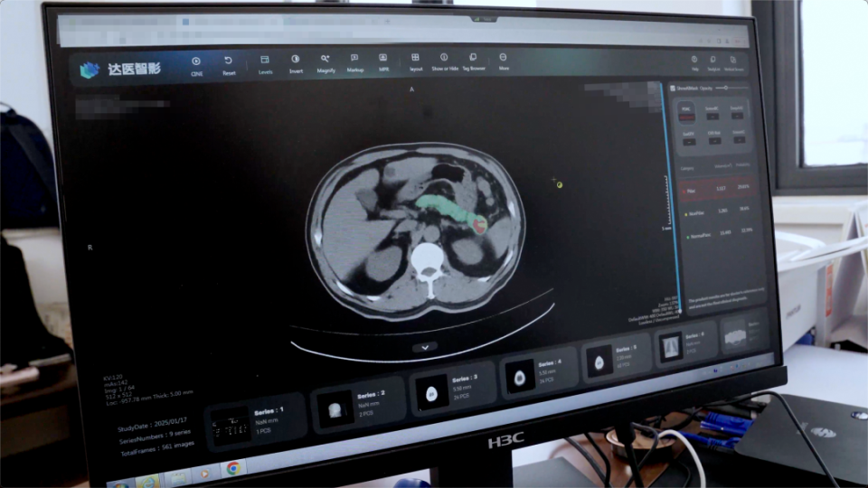Open Help at top right

tap(694, 63)
